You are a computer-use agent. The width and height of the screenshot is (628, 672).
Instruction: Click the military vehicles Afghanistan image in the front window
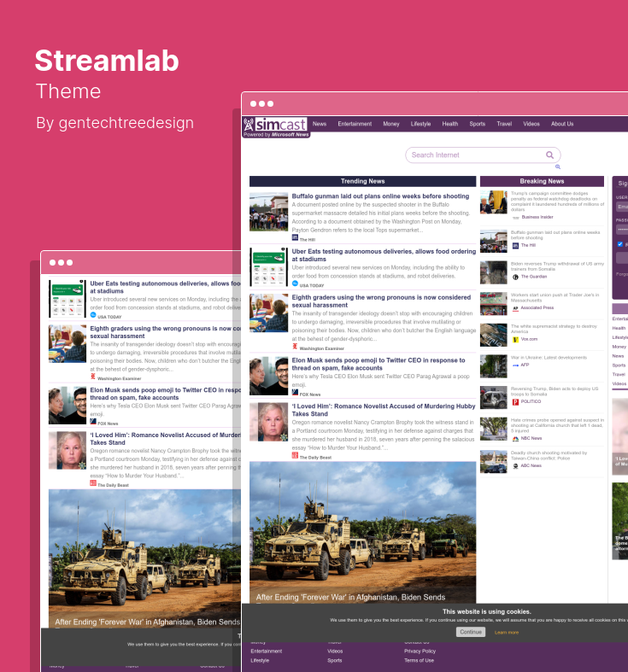pyautogui.click(x=362, y=532)
